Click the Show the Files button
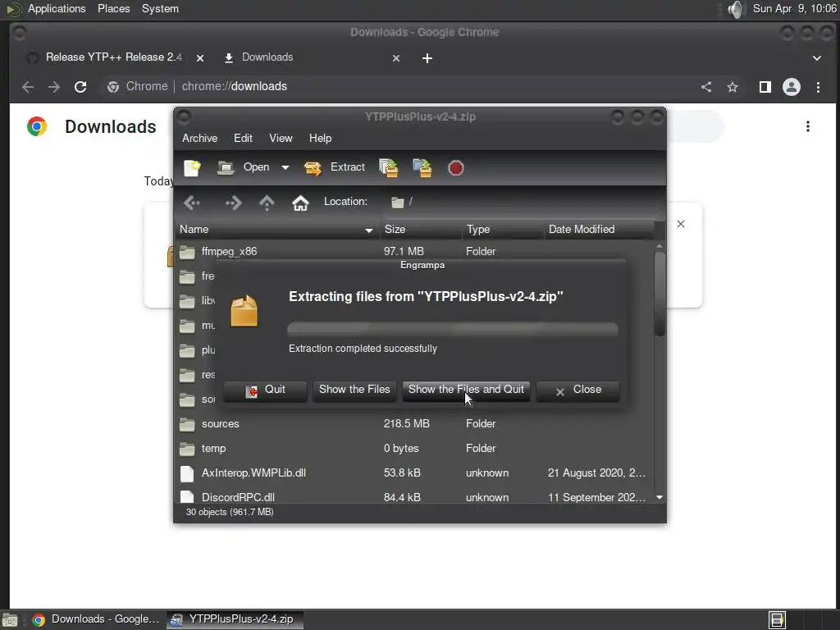 click(x=354, y=390)
